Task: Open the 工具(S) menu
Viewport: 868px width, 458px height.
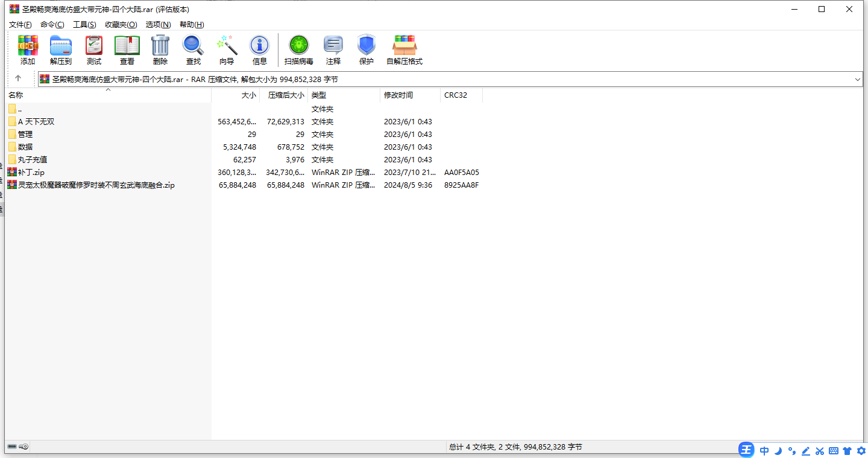Action: click(x=84, y=25)
